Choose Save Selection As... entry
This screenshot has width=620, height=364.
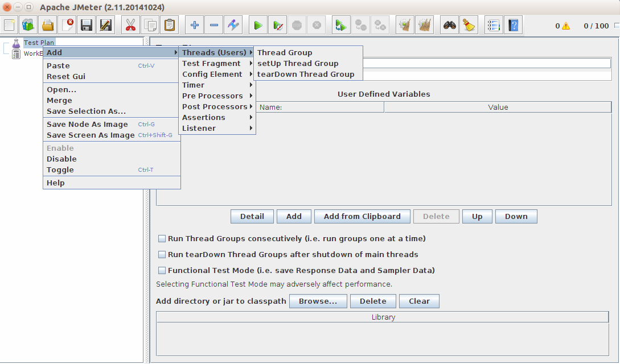point(112,111)
